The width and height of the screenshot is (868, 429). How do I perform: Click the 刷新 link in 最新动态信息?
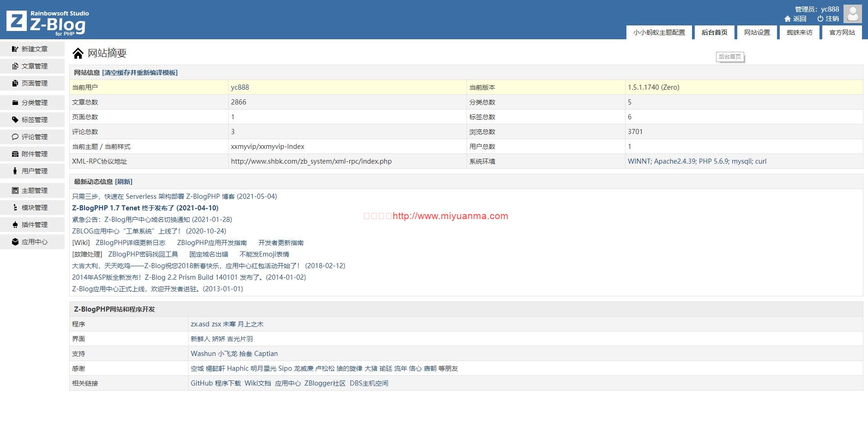click(x=124, y=182)
